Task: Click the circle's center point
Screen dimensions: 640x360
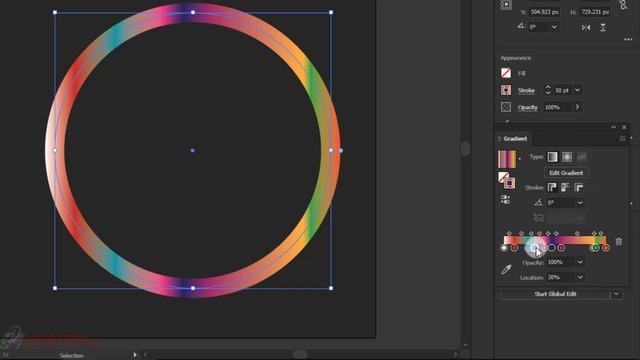Action: click(x=193, y=150)
